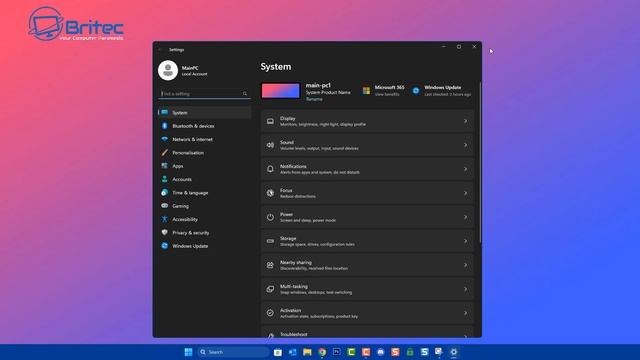Select Time & language category
The height and width of the screenshot is (360, 640).
(204, 193)
